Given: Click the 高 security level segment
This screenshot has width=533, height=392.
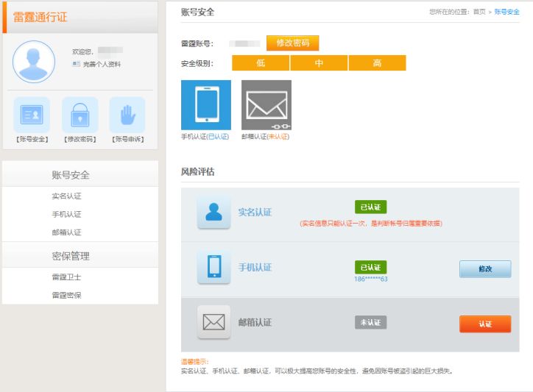Looking at the screenshot, I should click(378, 63).
